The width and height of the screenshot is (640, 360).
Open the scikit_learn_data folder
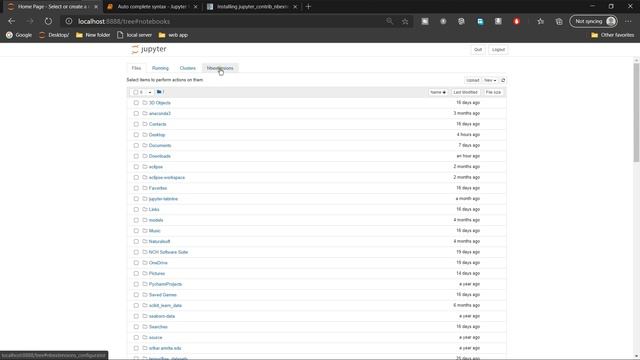coord(165,305)
